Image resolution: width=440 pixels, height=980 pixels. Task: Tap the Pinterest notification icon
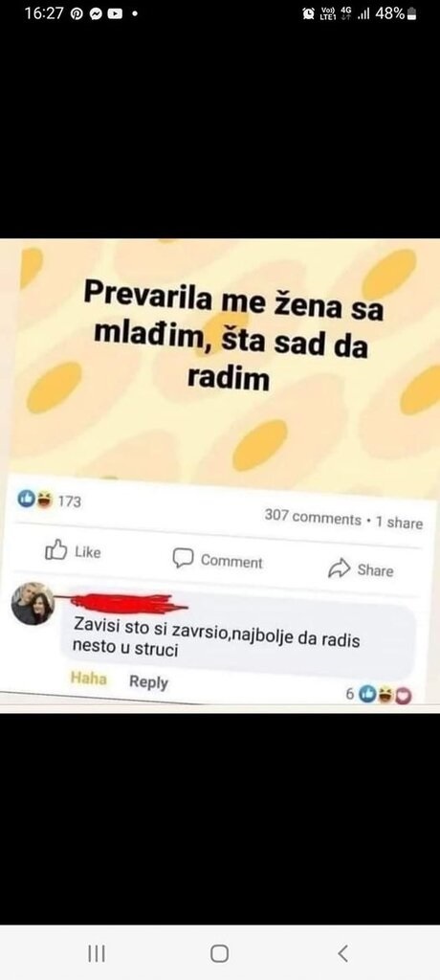pyautogui.click(x=77, y=13)
